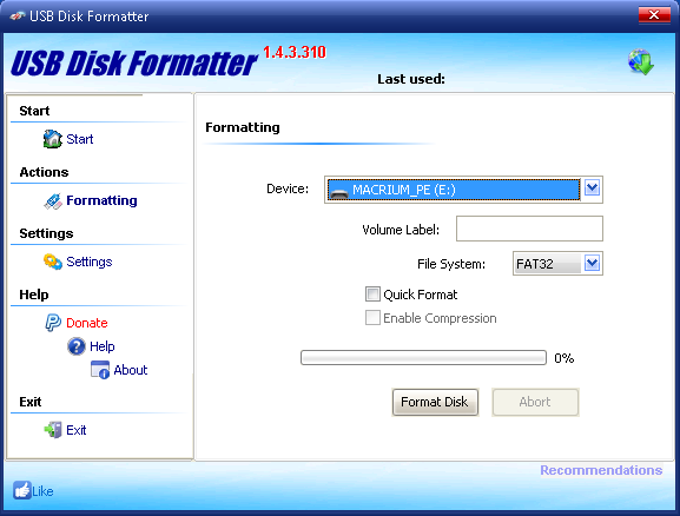
Task: Open the About link
Action: pyautogui.click(x=130, y=370)
